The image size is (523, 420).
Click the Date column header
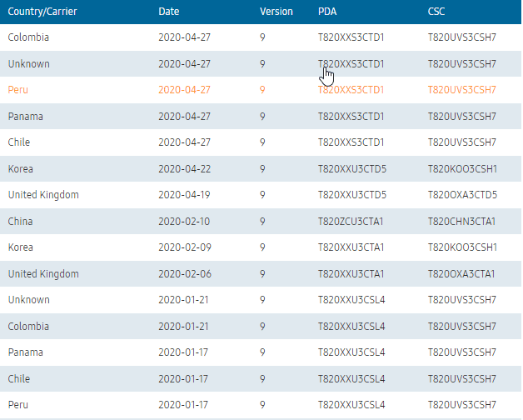pos(168,12)
